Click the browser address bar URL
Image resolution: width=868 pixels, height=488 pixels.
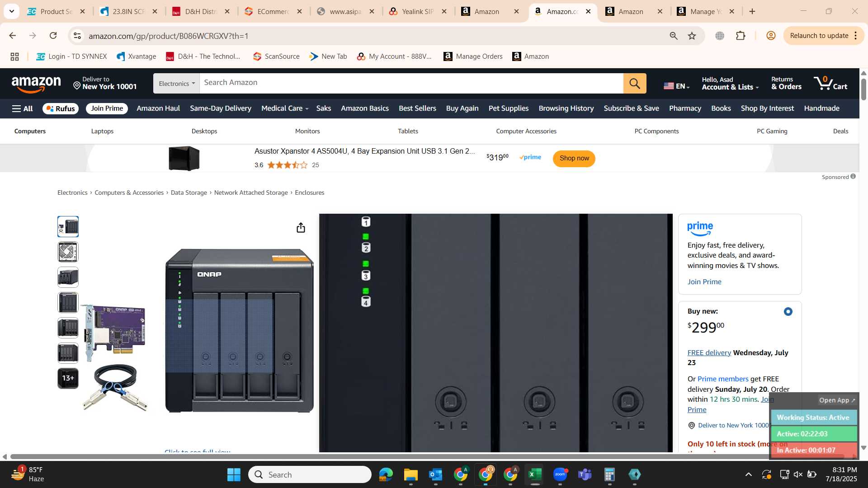[x=168, y=36]
